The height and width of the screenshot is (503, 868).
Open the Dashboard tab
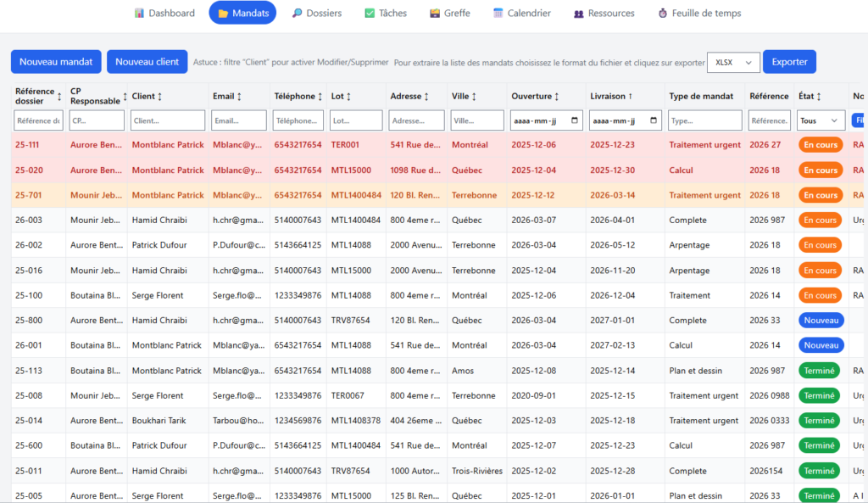pyautogui.click(x=164, y=14)
